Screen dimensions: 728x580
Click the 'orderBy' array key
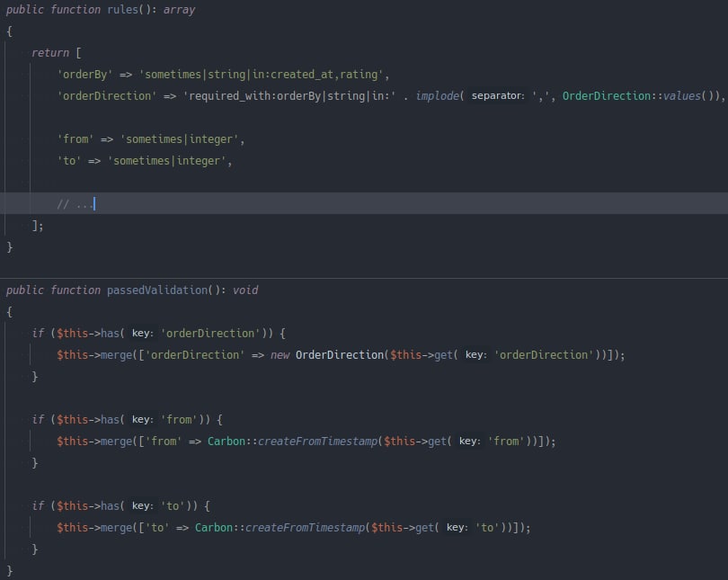tap(85, 75)
